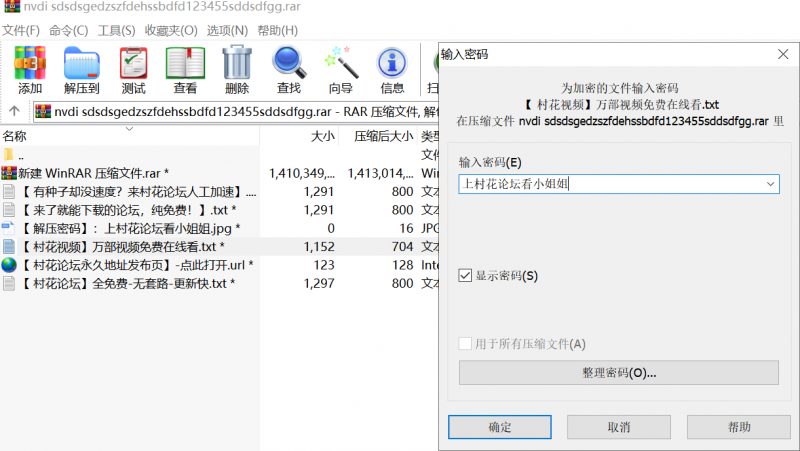The image size is (800, 451).
Task: Open the 文件(F) menu
Action: (x=21, y=31)
